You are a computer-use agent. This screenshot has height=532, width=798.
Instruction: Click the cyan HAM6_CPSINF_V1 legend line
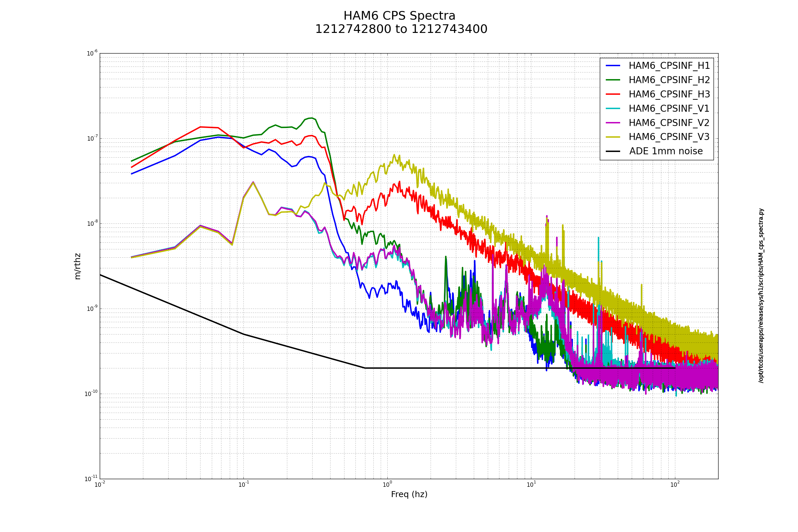pos(613,108)
